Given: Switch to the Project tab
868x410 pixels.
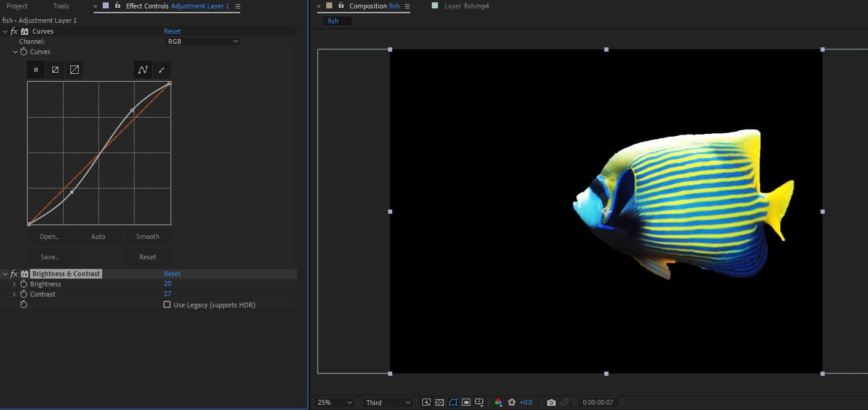Looking at the screenshot, I should 17,6.
